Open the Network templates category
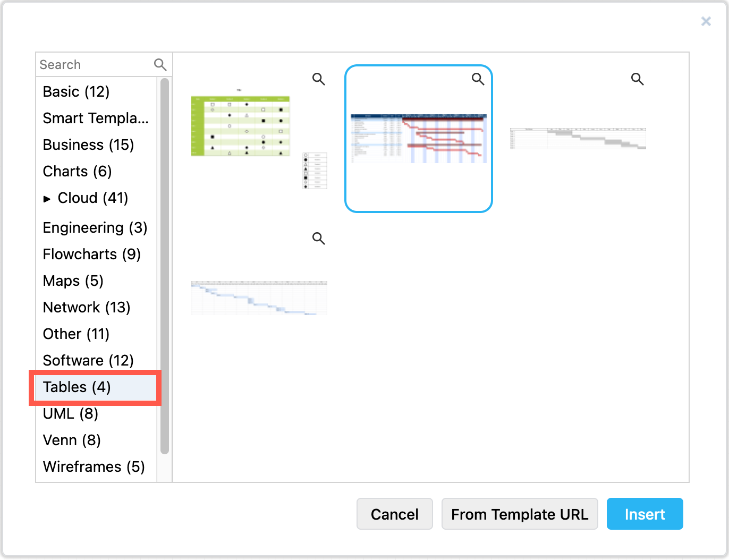Image resolution: width=729 pixels, height=560 pixels. pos(86,307)
